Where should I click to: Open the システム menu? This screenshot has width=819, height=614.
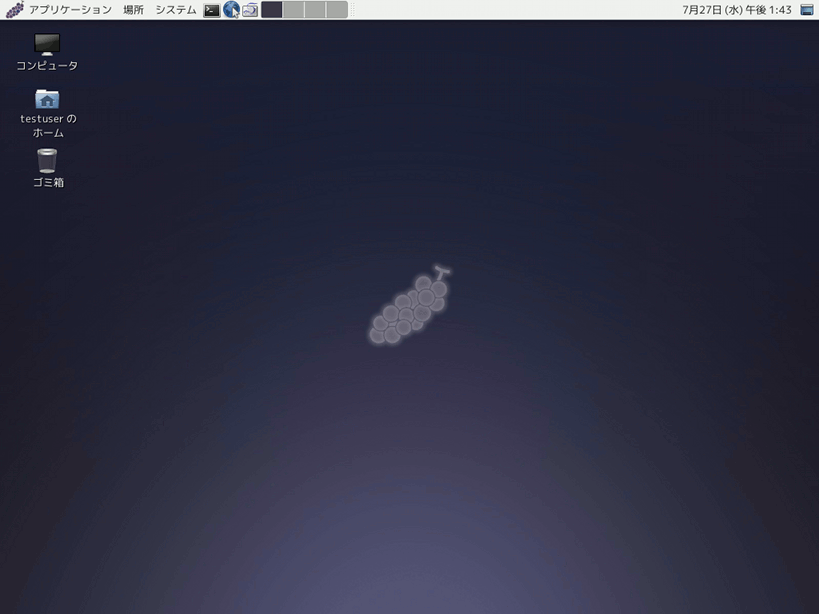click(176, 9)
